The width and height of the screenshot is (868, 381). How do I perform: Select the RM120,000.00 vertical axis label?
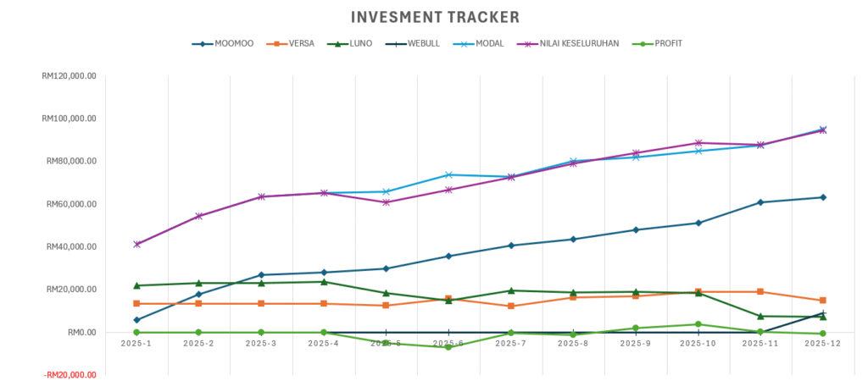[x=69, y=75]
